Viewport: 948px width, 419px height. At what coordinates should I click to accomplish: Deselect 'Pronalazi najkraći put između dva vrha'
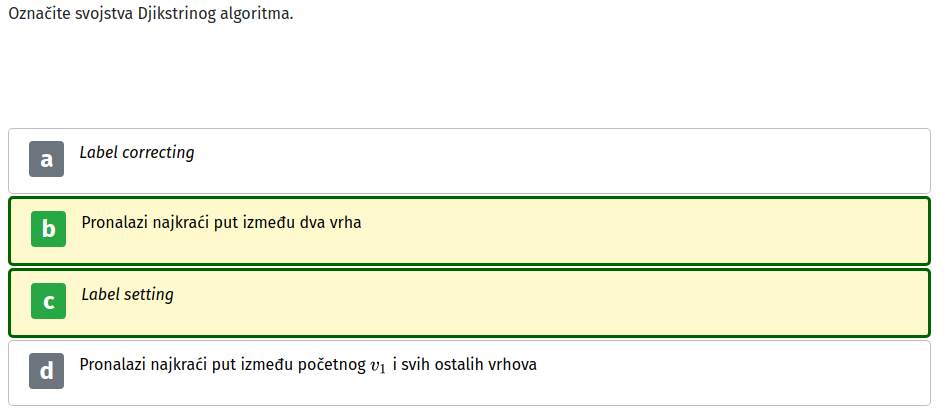(x=221, y=223)
